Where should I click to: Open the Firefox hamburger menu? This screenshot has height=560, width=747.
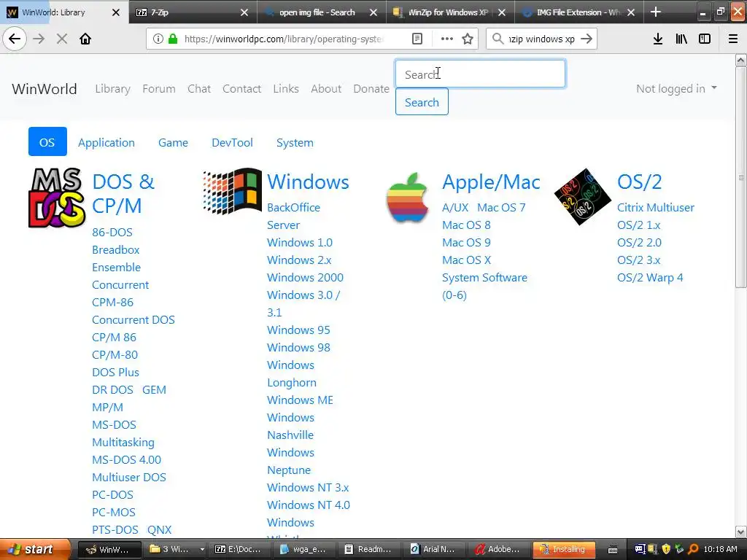point(733,39)
